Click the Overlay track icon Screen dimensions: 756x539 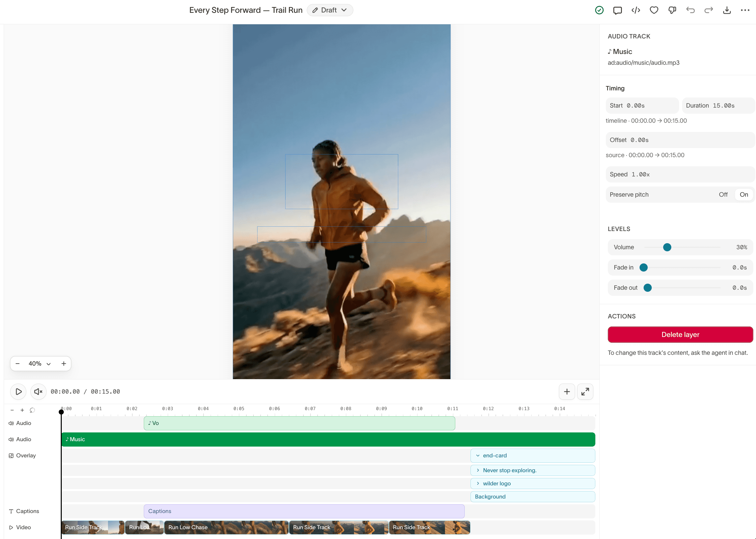pos(11,456)
